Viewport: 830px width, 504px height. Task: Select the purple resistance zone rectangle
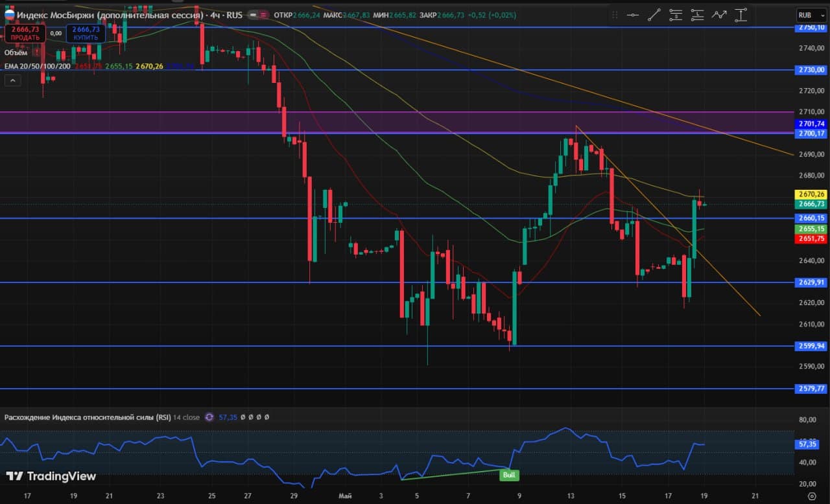(397, 122)
